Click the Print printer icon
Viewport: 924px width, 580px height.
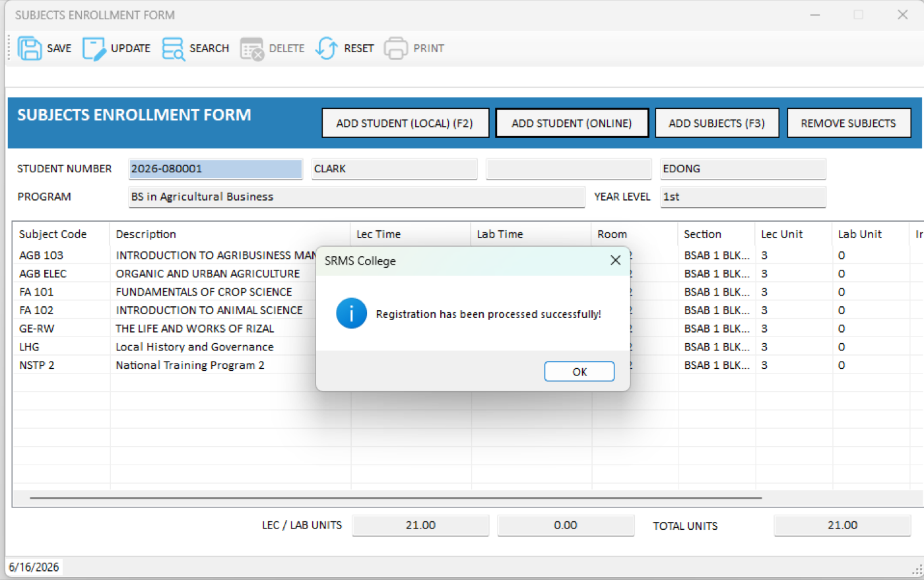tap(395, 48)
